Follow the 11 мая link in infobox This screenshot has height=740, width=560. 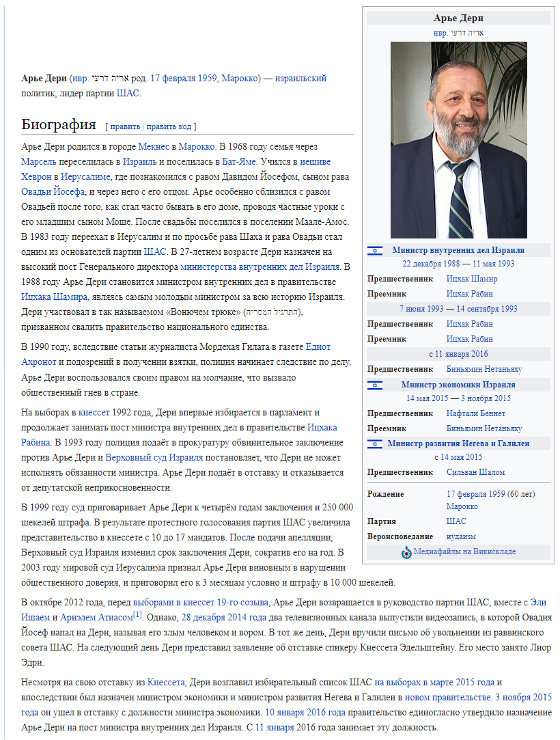pyautogui.click(x=484, y=264)
